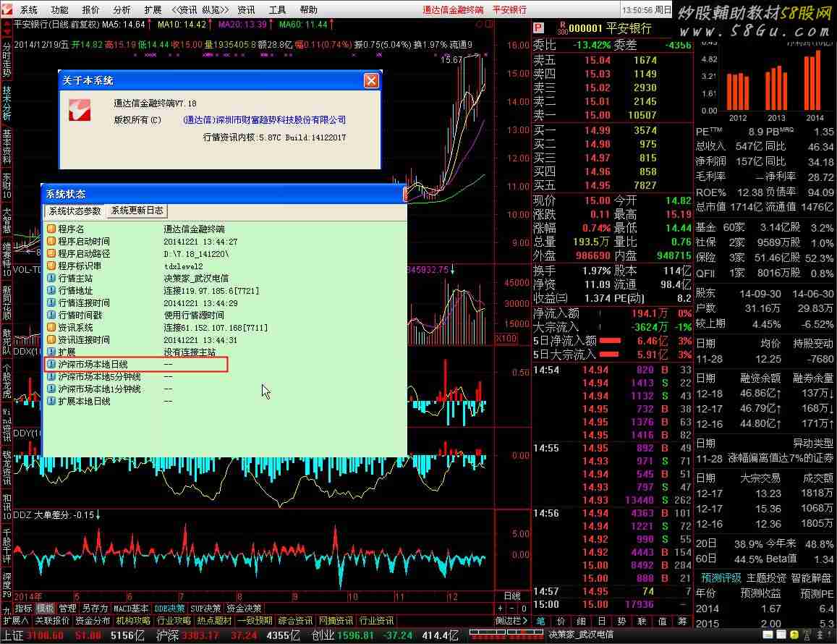The width and height of the screenshot is (837, 644).
Task: Click the 另存为 button
Action: 95,609
